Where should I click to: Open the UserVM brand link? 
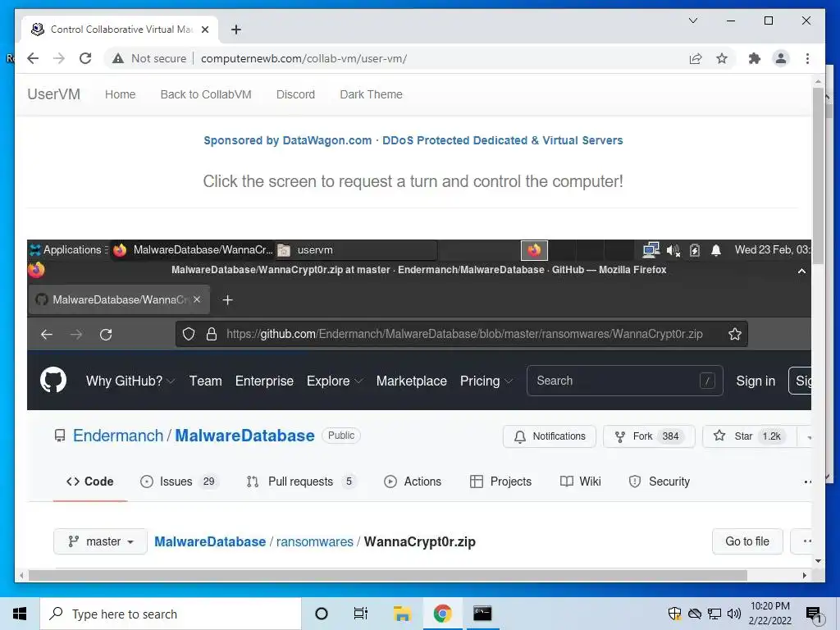point(53,94)
